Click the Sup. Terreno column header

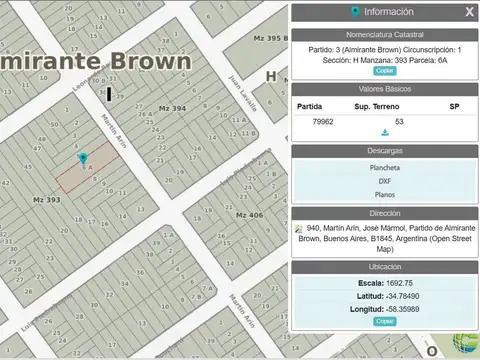click(377, 107)
